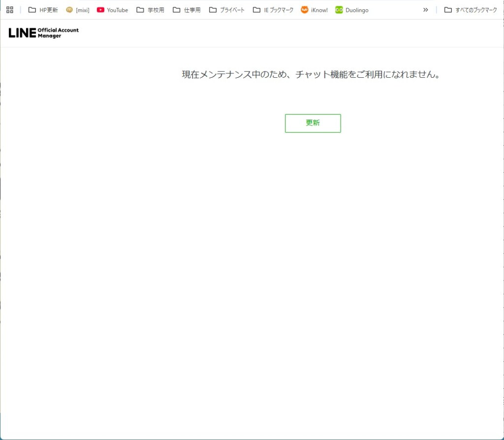Click the maintenance notice message text

pos(311,75)
